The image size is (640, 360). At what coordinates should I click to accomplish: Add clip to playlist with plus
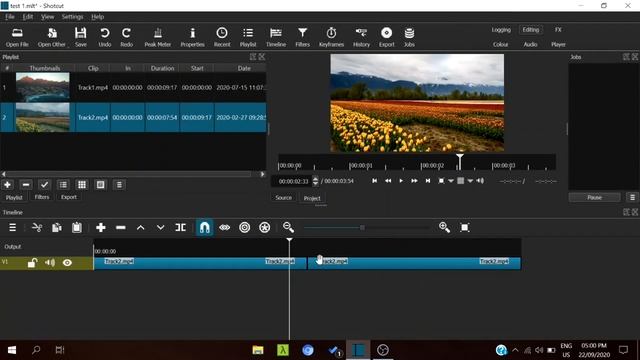7,185
